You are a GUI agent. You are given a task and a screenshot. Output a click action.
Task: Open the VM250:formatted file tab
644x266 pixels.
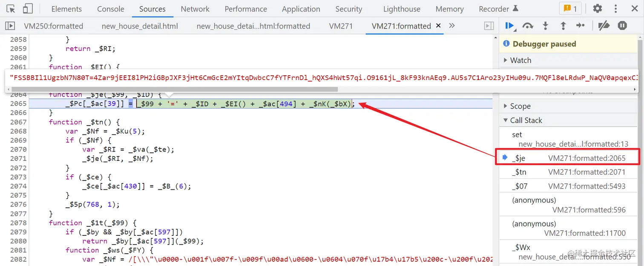[x=54, y=26]
